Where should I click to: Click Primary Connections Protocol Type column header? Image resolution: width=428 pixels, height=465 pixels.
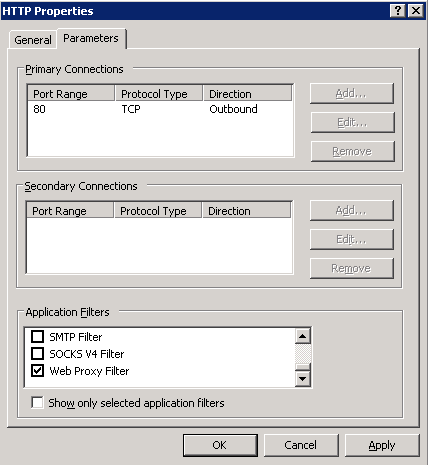click(159, 94)
